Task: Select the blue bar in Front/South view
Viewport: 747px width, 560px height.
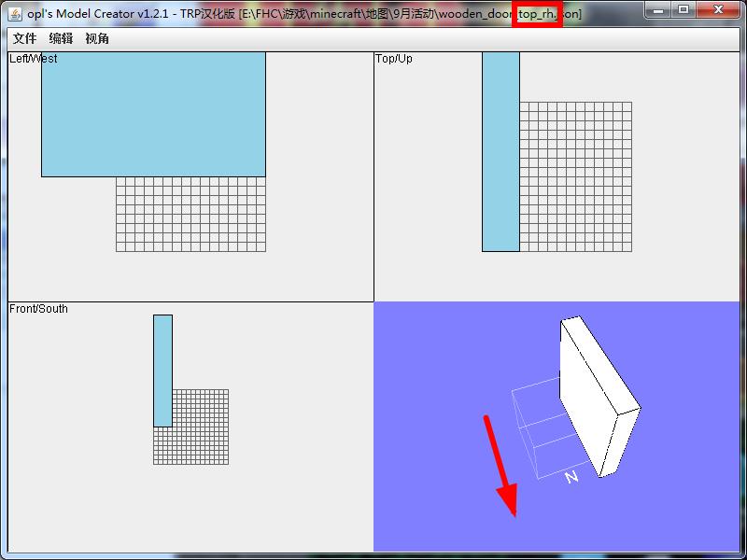Action: click(x=162, y=370)
